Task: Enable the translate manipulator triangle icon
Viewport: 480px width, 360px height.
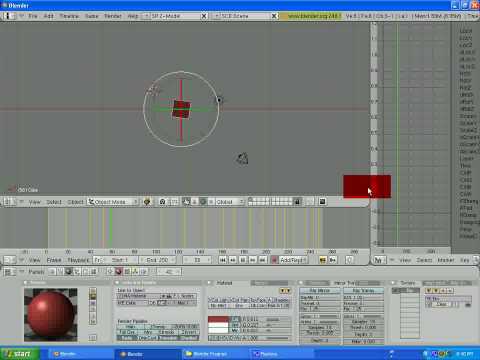Action: point(195,202)
